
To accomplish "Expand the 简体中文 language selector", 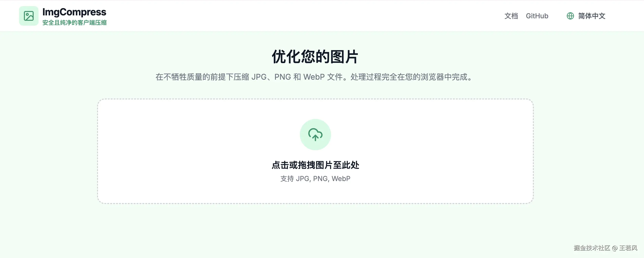I will tap(586, 16).
